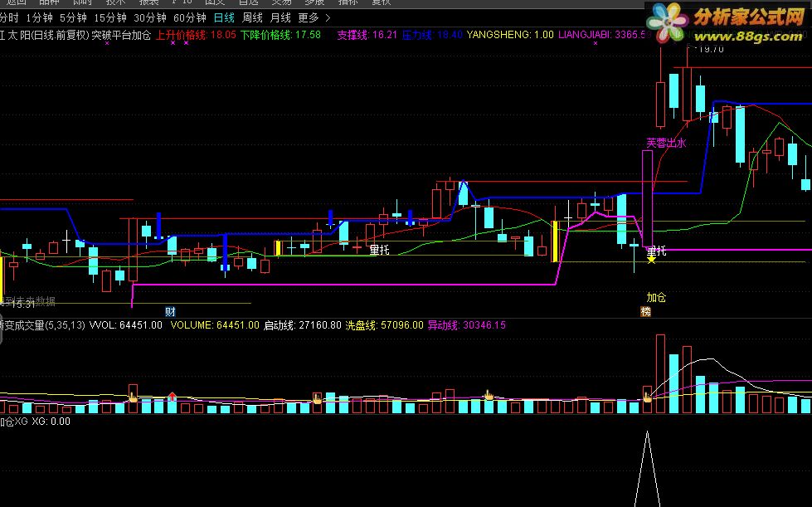Click the 财 finance marker icon

(170, 312)
